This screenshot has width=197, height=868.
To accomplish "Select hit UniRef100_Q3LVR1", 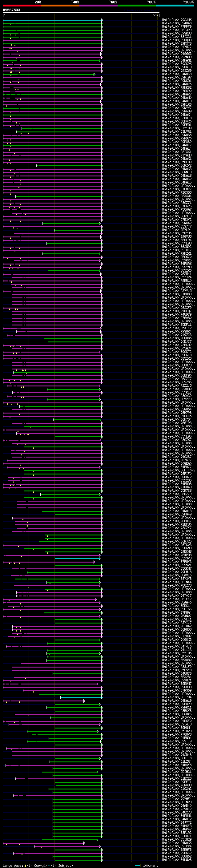I will (x=177, y=132).
